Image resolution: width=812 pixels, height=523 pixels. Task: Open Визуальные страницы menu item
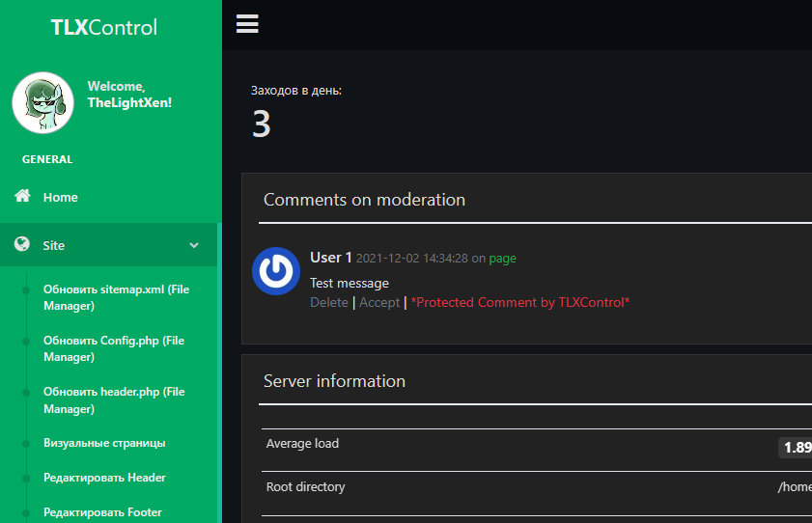(x=104, y=443)
